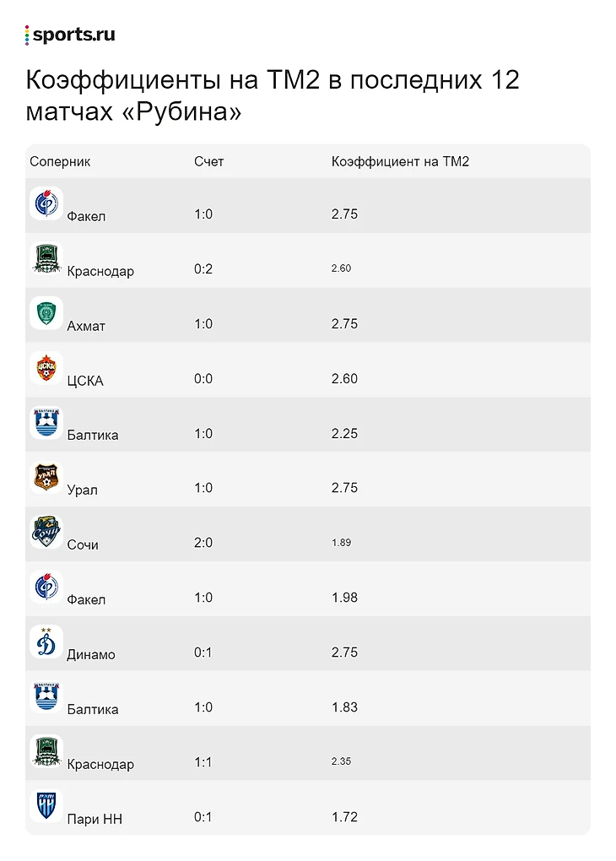Open the ЦСКА team name link
Screen dimensions: 616x861
point(85,381)
